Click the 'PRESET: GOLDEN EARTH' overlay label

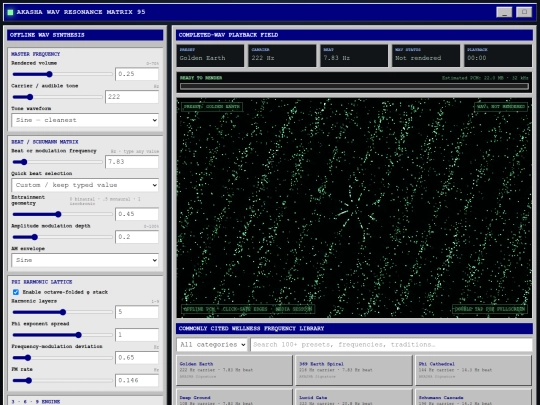click(212, 107)
